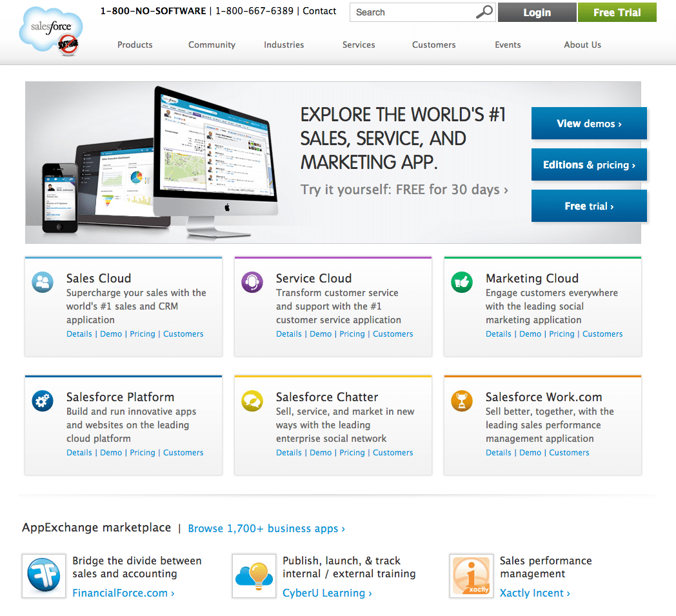
Task: Select About Us in navigation
Action: (582, 45)
